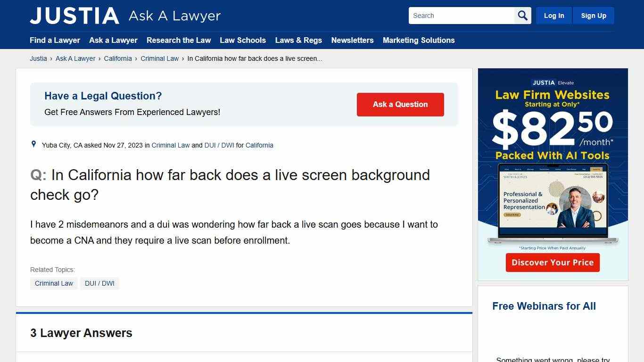Open Marketing Solutions from the navbar
The height and width of the screenshot is (362, 644).
[x=419, y=41]
